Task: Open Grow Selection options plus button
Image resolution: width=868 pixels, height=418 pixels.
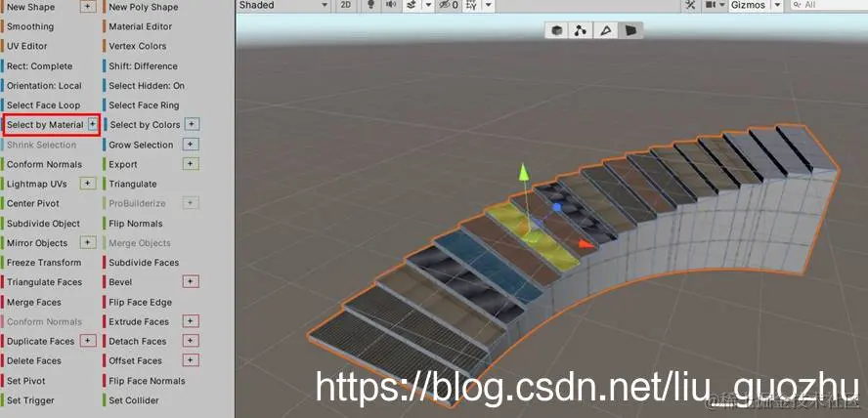Action: tap(191, 145)
